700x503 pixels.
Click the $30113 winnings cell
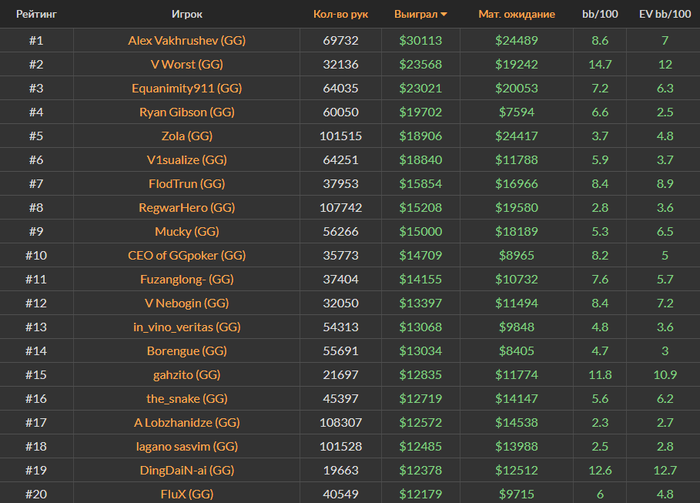pos(421,41)
